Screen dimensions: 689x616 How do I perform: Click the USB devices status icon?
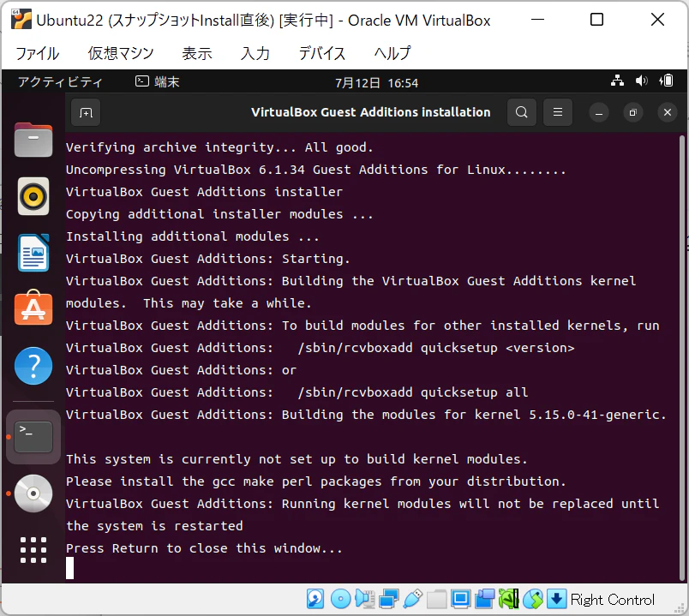coord(412,599)
